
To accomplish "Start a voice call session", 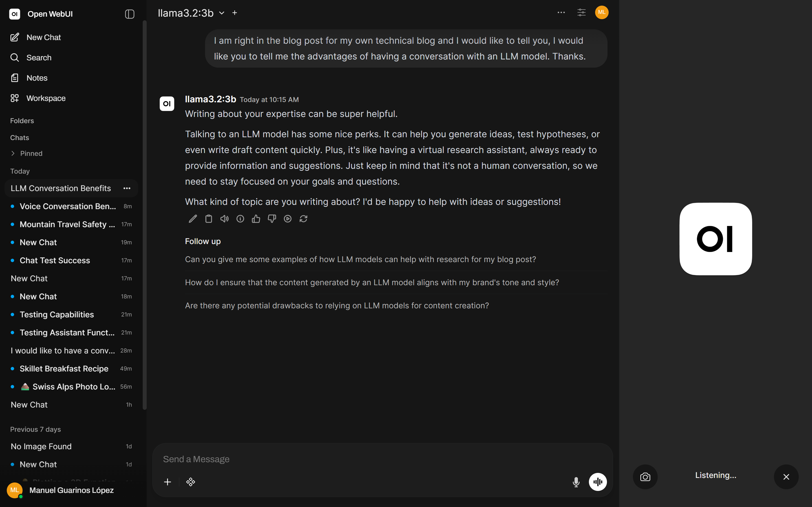I will point(598,482).
